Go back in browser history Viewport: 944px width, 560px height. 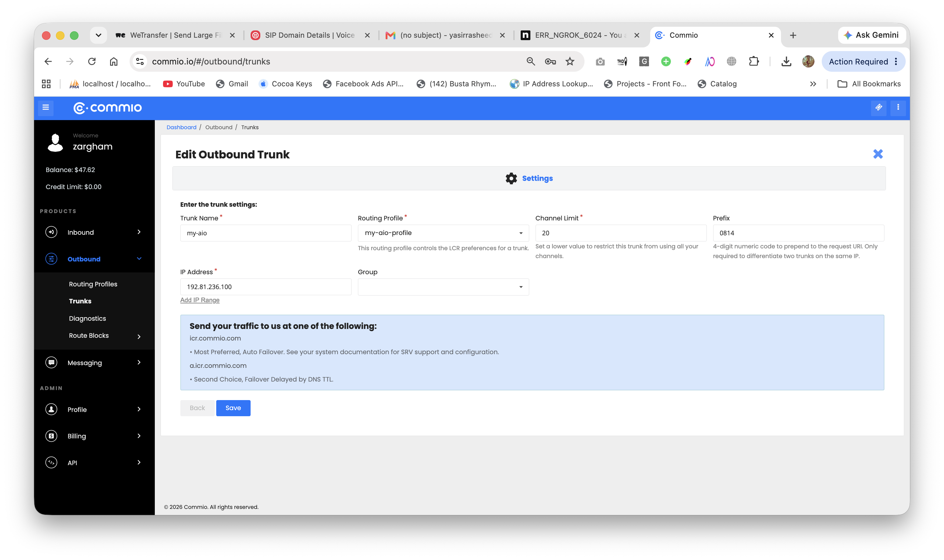[x=48, y=61]
